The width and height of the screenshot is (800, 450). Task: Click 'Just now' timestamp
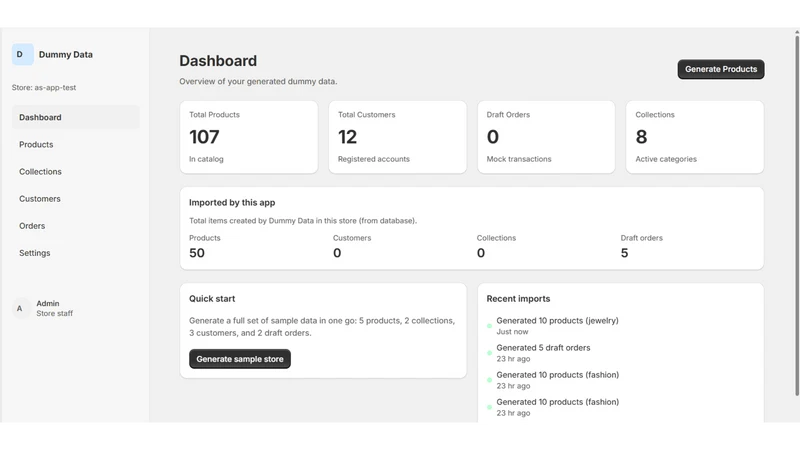[512, 332]
